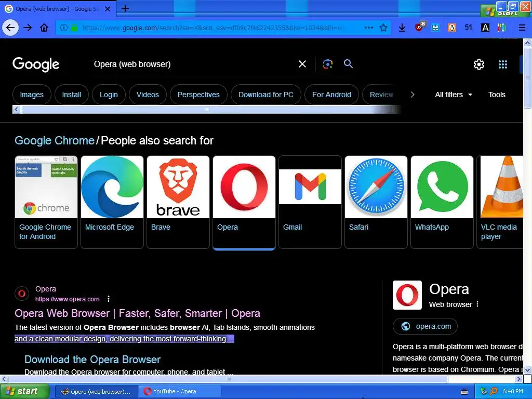Image resolution: width=532 pixels, height=399 pixels.
Task: Click the vertical scrollbar up arrow
Action: pyautogui.click(x=527, y=43)
